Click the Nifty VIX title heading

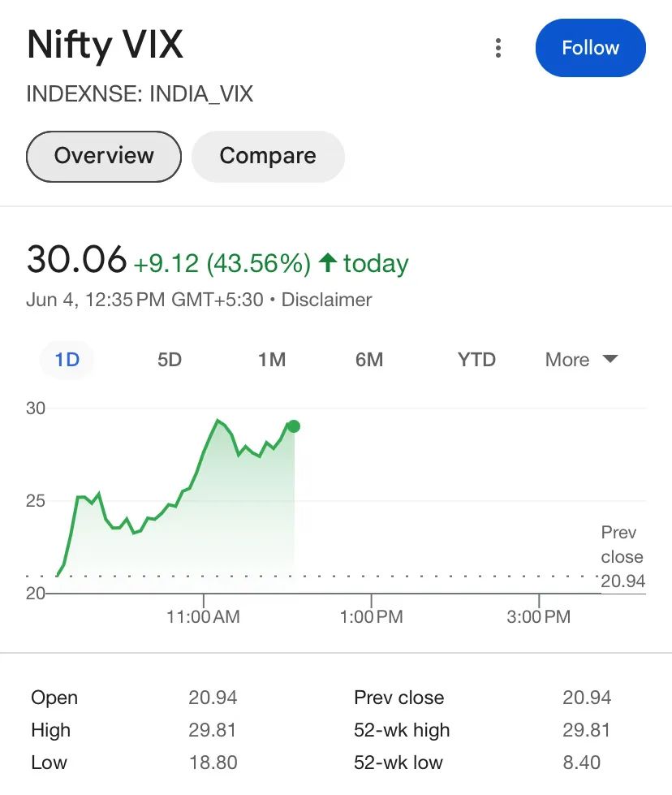[x=106, y=45]
